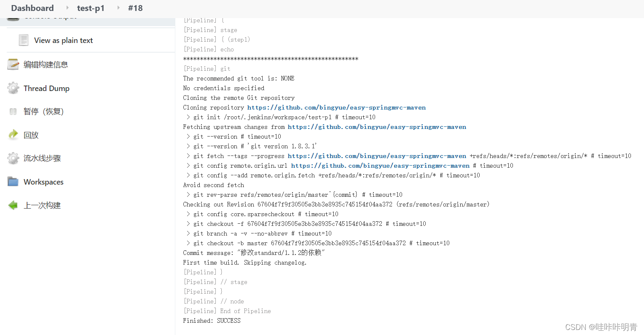Viewport: 644px width, 335px height.
Task: Click the 'git checkout -b master' line
Action: click(318, 243)
